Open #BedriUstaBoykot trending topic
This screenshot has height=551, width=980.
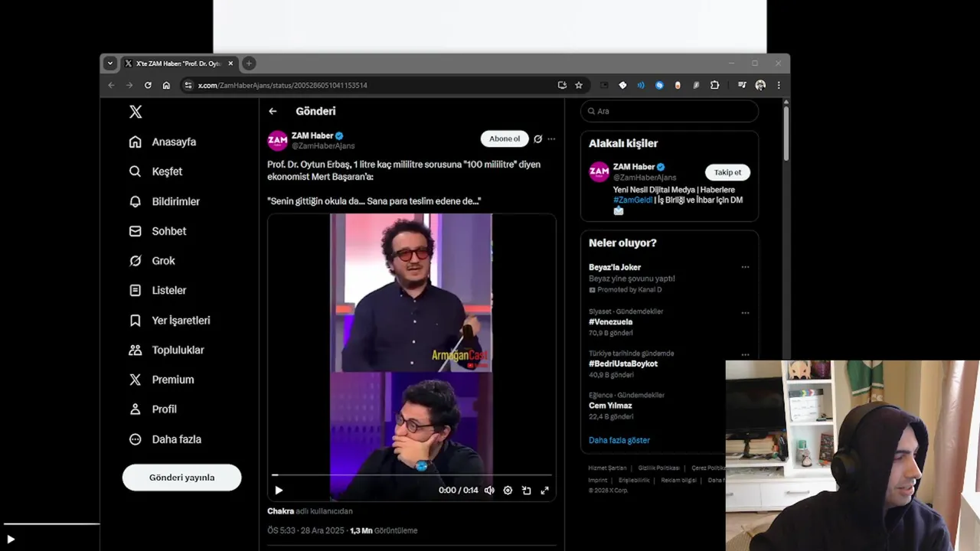coord(623,364)
